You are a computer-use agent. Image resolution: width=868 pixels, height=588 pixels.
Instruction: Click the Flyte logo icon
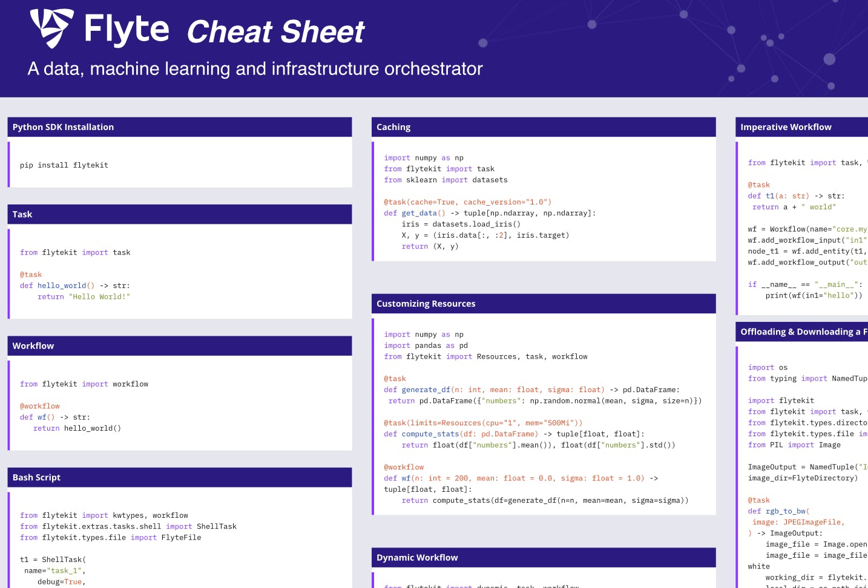click(53, 27)
